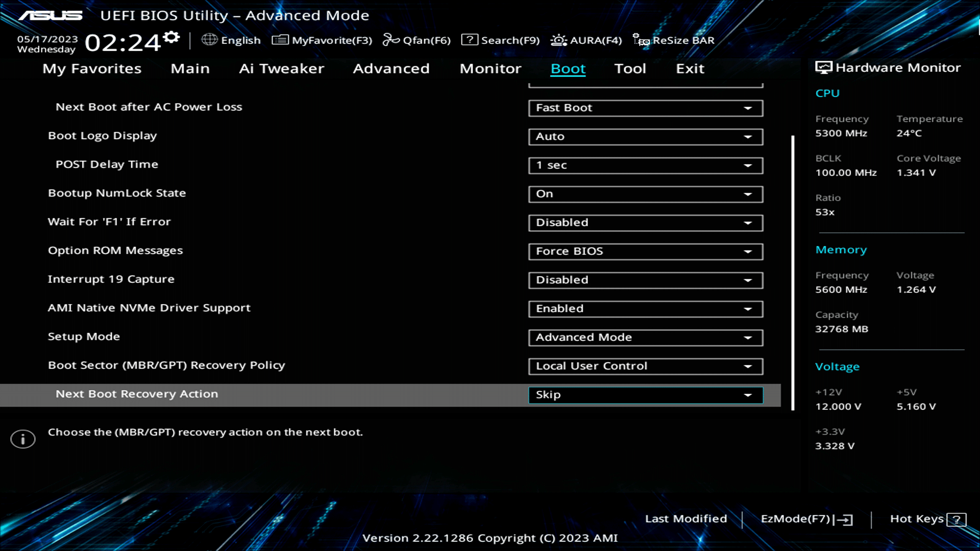Screen dimensions: 980x551
Task: View Last Modified settings
Action: tap(686, 518)
